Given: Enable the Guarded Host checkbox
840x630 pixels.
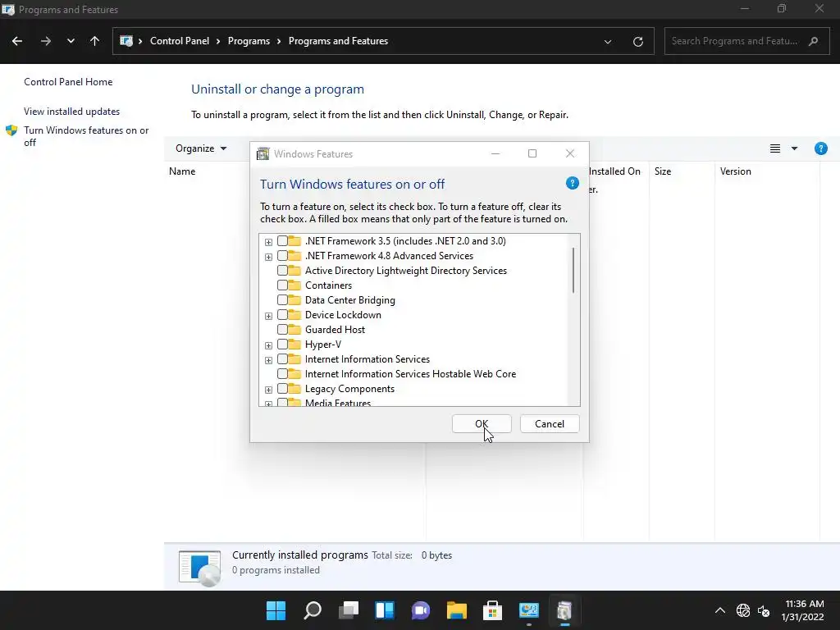Looking at the screenshot, I should pos(282,330).
